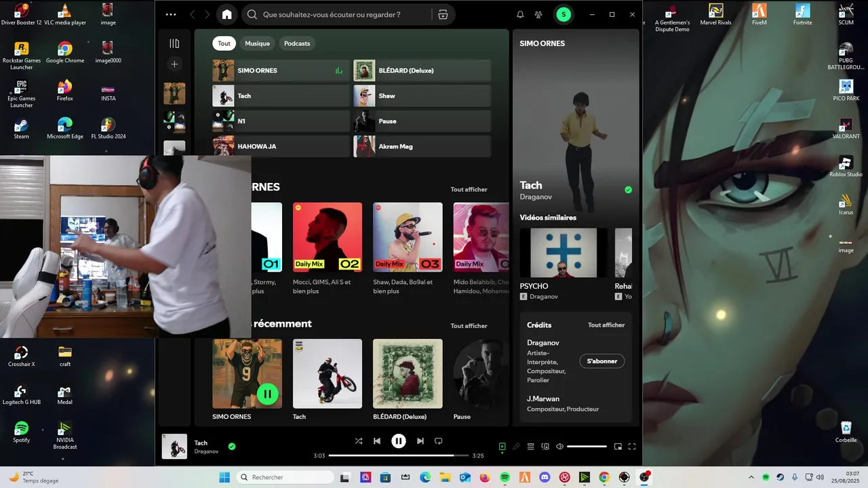Enter full screen mode

632,447
